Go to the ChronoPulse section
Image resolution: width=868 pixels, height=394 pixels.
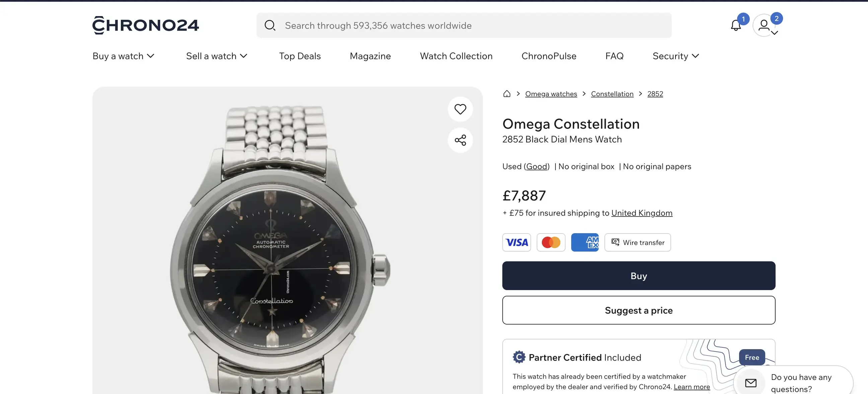pos(549,56)
